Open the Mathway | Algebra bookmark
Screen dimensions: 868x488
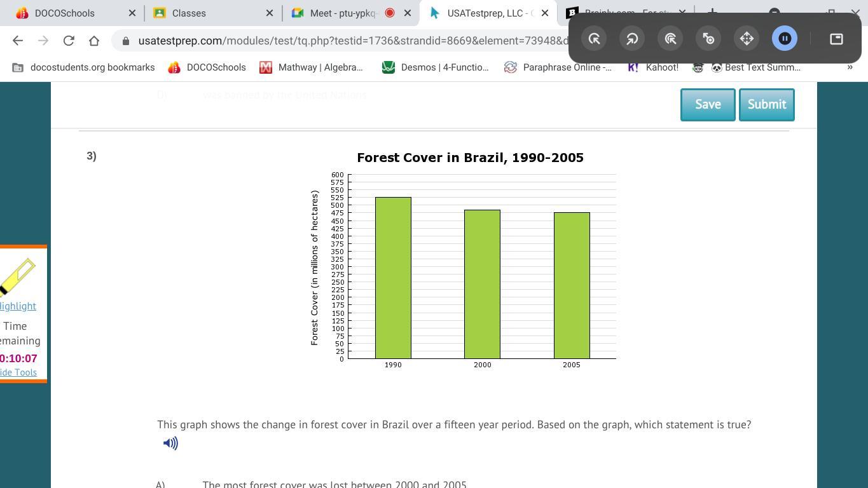[312, 67]
